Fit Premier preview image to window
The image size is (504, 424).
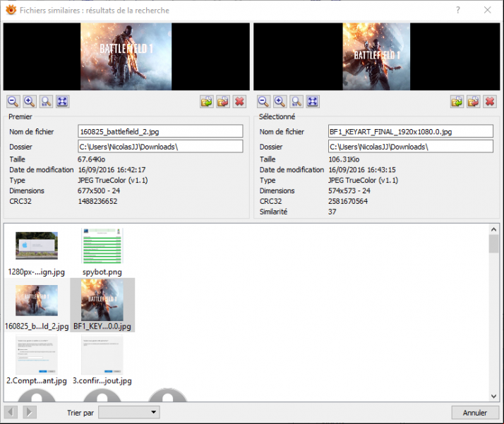[62, 102]
